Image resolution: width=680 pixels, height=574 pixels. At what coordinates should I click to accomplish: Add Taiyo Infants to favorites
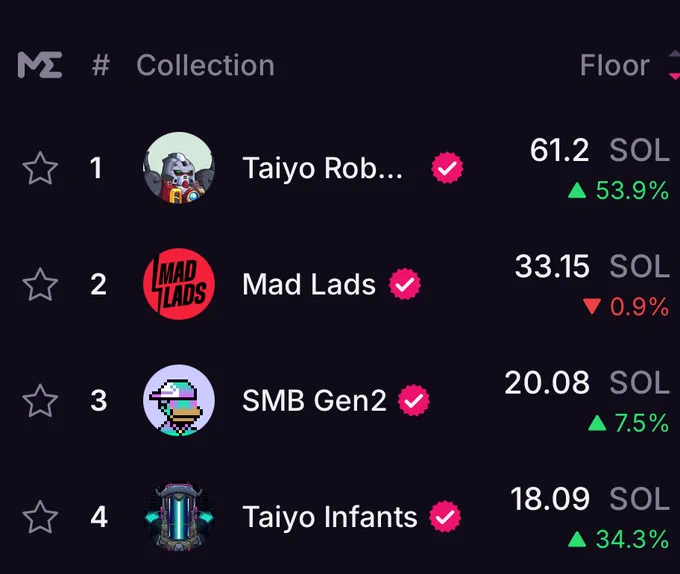click(40, 517)
